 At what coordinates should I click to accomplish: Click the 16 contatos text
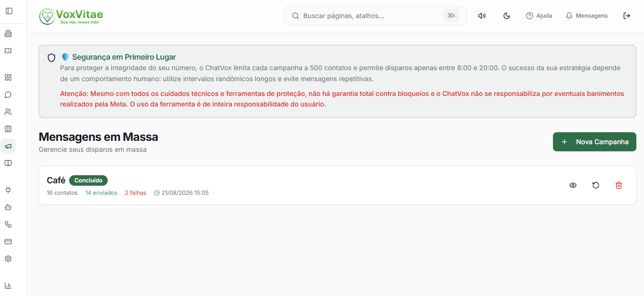click(x=62, y=193)
